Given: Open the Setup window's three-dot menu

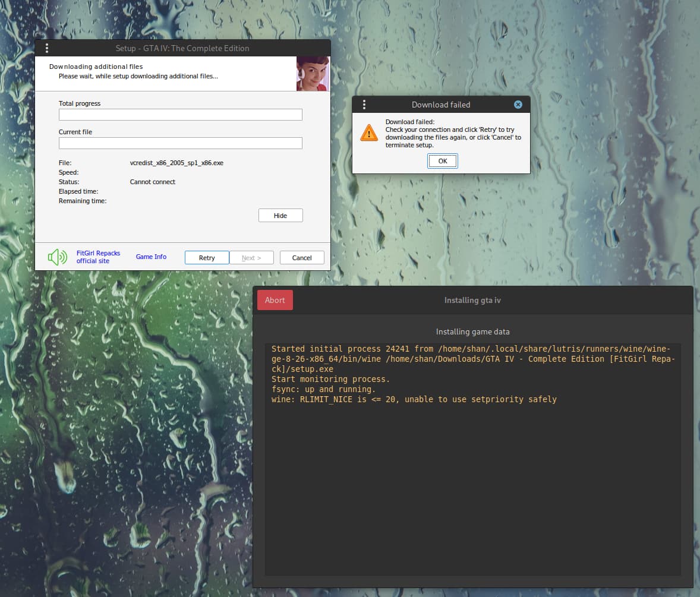Looking at the screenshot, I should click(47, 48).
